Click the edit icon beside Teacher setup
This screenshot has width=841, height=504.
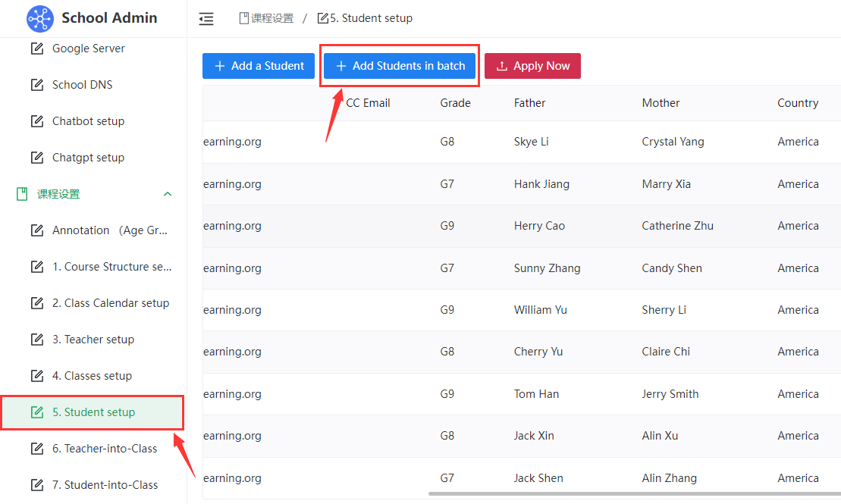click(x=36, y=340)
